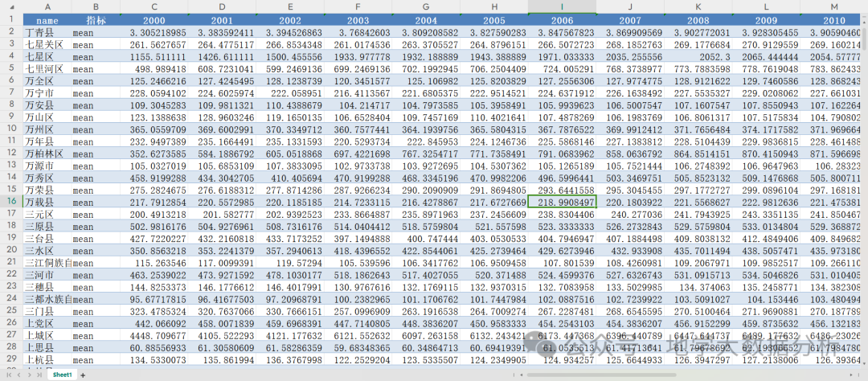Image resolution: width=868 pixels, height=381 pixels.
Task: Select column L header
Action: [766, 6]
